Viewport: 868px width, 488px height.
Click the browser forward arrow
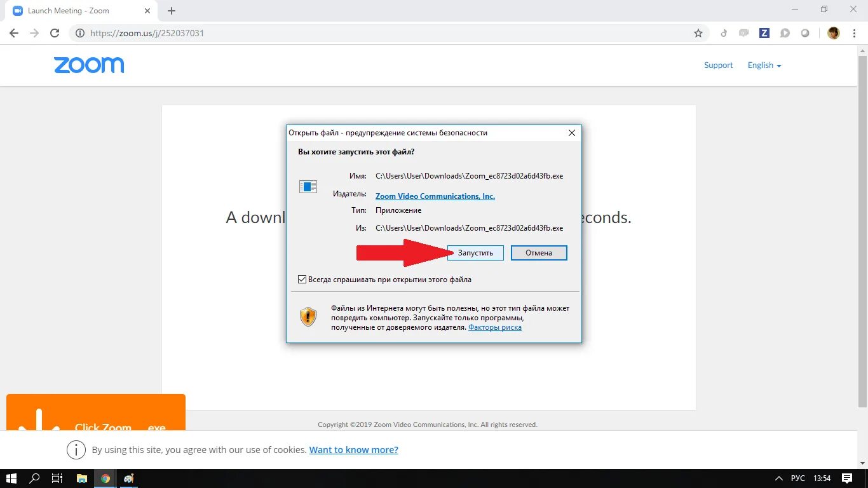[34, 33]
